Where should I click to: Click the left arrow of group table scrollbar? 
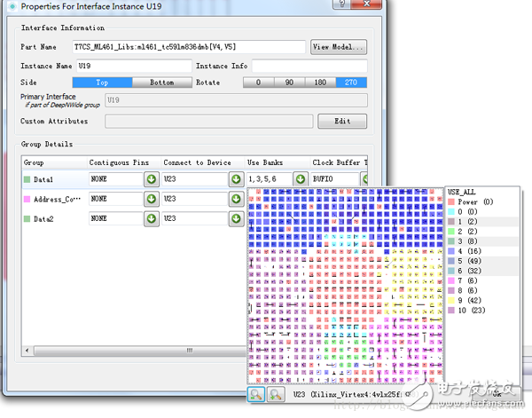point(27,351)
